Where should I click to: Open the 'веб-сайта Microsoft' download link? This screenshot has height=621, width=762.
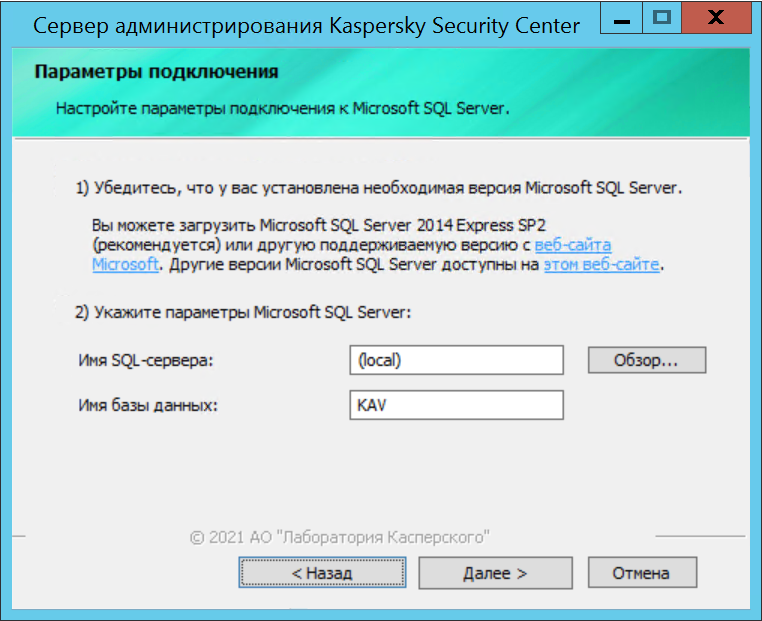573,245
